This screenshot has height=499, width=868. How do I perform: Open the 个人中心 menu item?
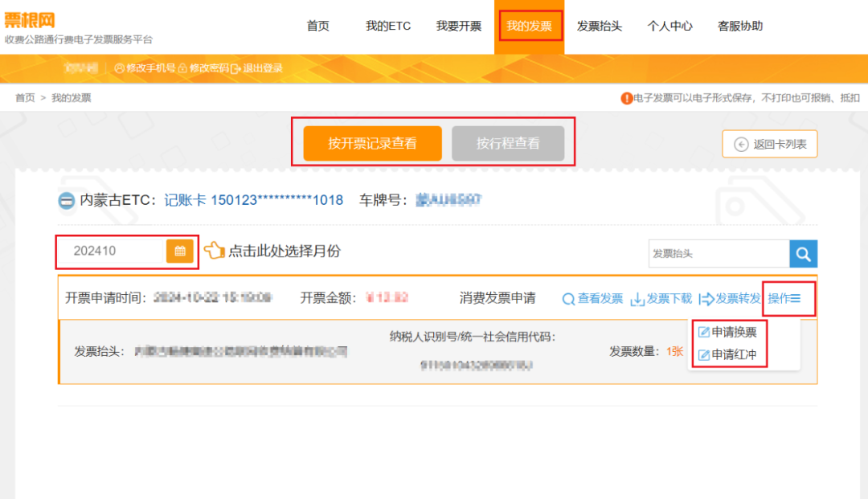coord(669,26)
